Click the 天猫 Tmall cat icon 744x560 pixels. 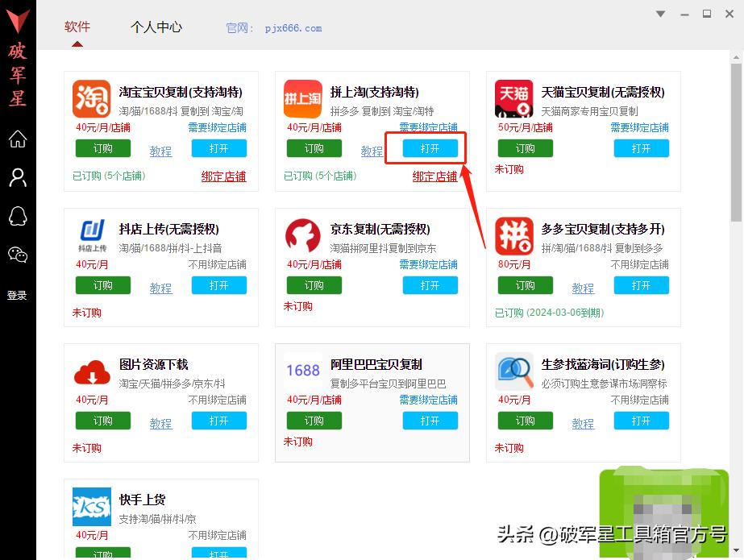point(513,98)
